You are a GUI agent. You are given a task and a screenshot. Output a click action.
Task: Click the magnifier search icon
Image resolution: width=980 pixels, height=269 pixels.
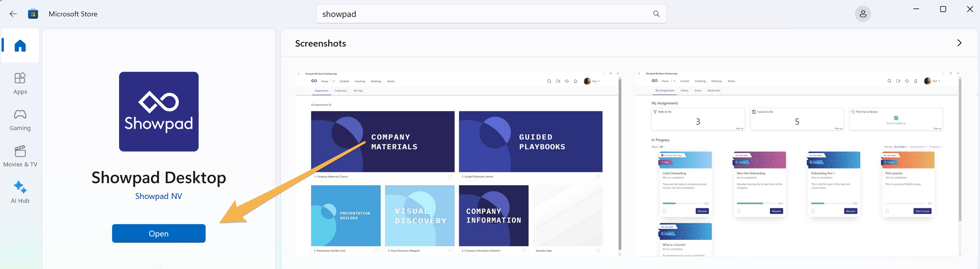click(656, 14)
